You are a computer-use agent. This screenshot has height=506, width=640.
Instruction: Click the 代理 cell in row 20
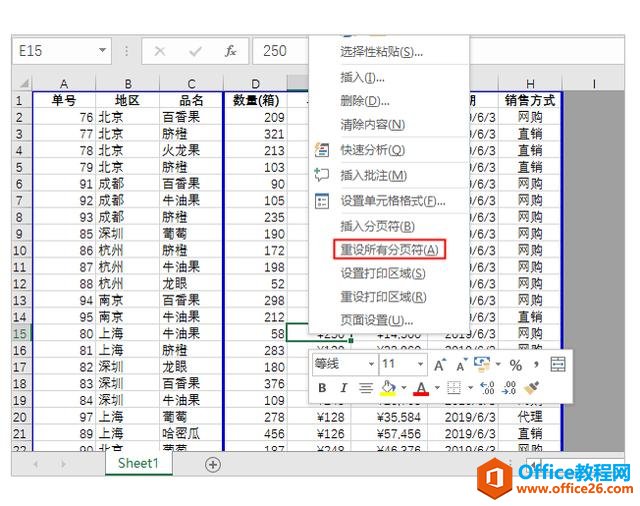[530, 417]
